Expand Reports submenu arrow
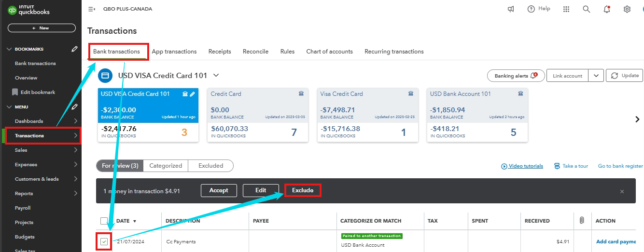The width and height of the screenshot is (644, 252). point(75,193)
